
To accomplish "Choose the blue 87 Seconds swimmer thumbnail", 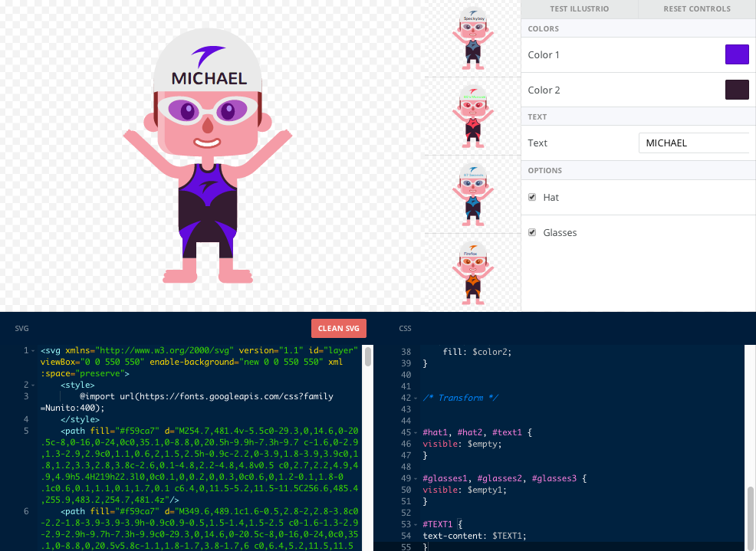I will pyautogui.click(x=473, y=195).
